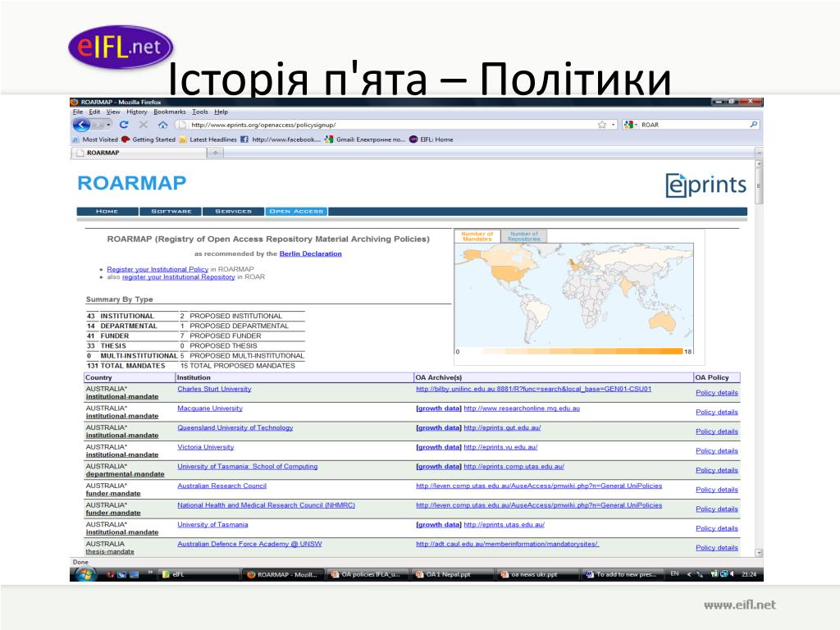Screen dimensions: 840x630
Task: Go to Home in site navigation
Action: point(107,212)
